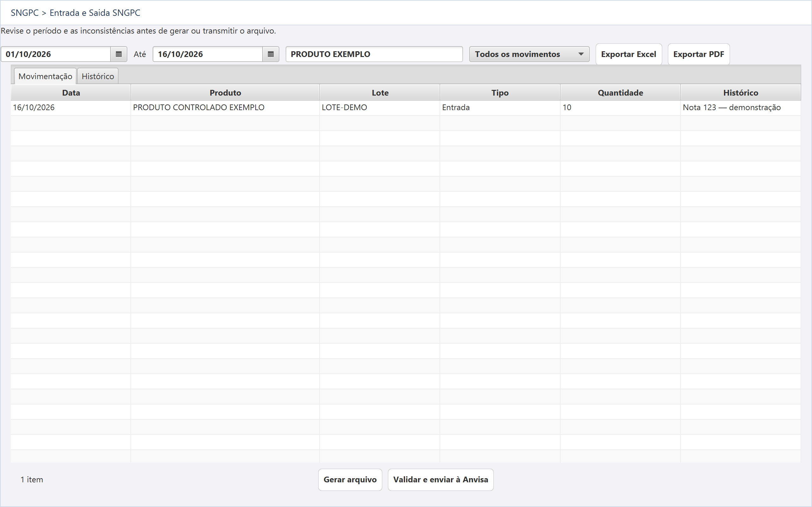Open the start date calendar picker icon
The image size is (812, 507).
(118, 54)
